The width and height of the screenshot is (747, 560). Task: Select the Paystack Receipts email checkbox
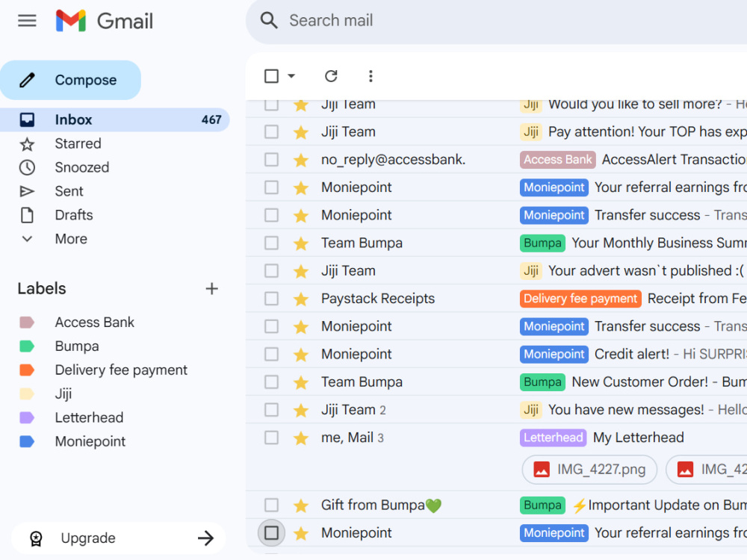(272, 299)
